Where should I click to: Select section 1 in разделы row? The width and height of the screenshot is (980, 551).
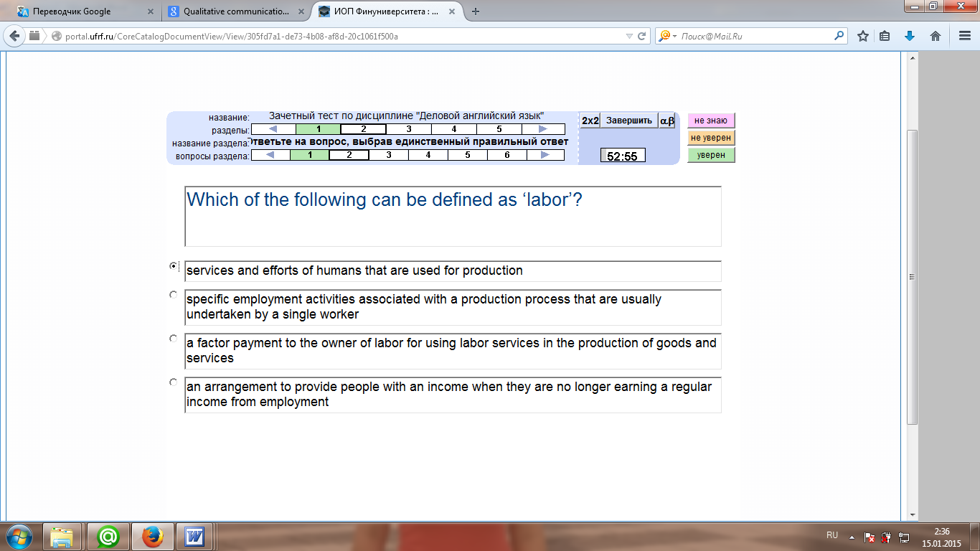pos(318,129)
